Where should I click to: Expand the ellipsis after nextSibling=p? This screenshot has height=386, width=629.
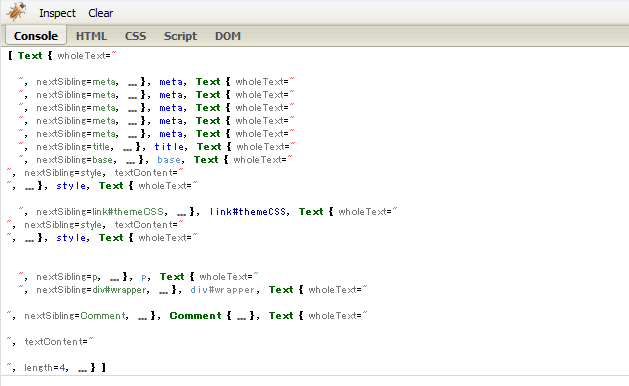[114, 279]
